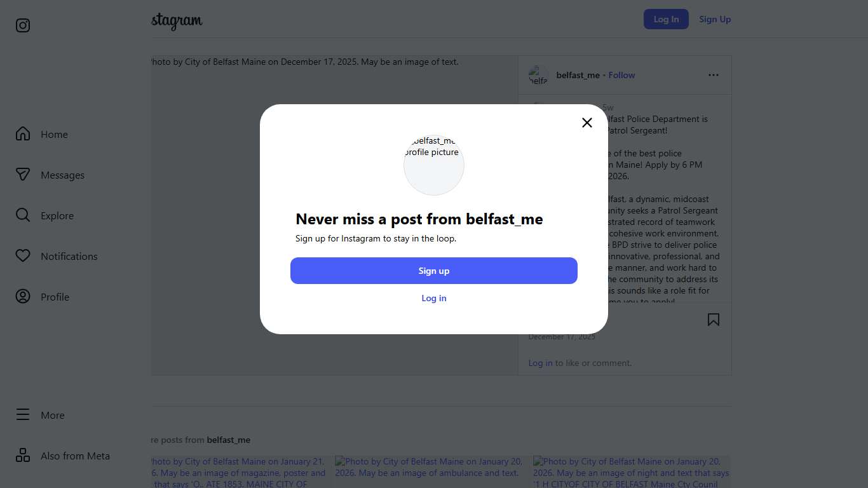Close the sign-up dialog
The height and width of the screenshot is (488, 868).
tap(587, 123)
